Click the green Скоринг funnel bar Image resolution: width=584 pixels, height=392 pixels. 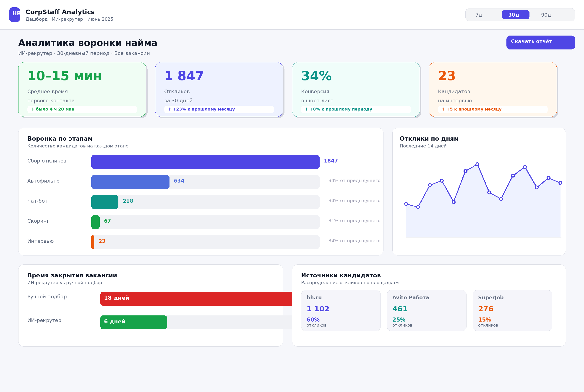[95, 222]
